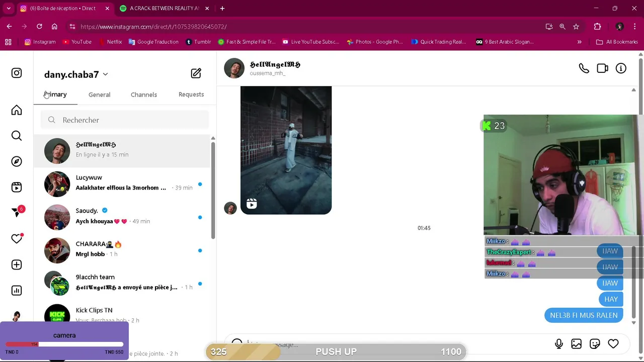The image size is (644, 362).
Task: Open the All Bookmarks folder
Action: [x=617, y=42]
